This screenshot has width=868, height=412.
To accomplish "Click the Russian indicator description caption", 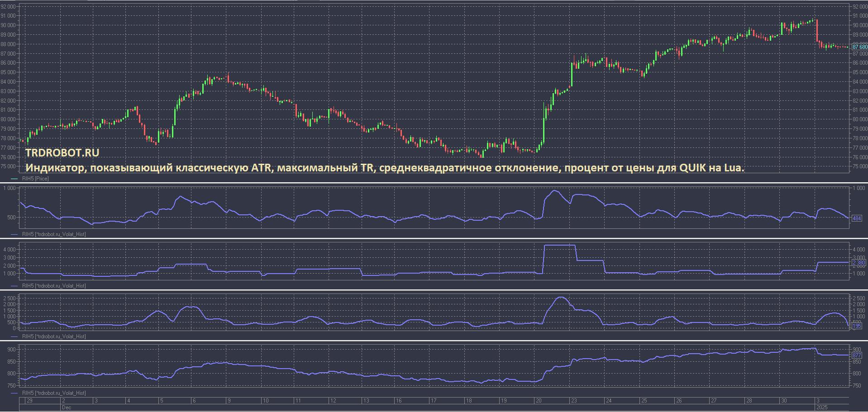I will [x=385, y=168].
